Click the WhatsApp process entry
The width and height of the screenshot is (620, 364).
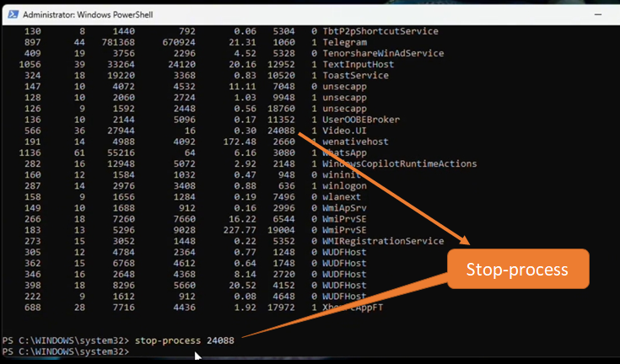pos(346,153)
